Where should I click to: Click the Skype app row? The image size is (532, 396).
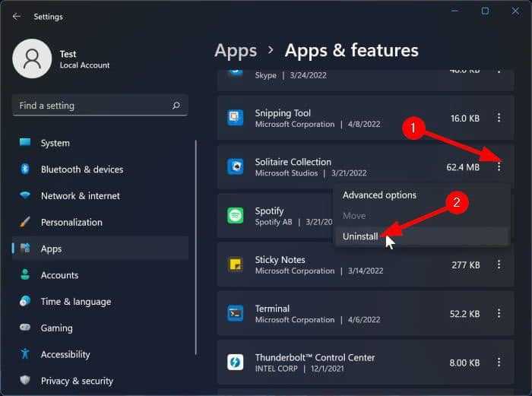[x=366, y=79]
